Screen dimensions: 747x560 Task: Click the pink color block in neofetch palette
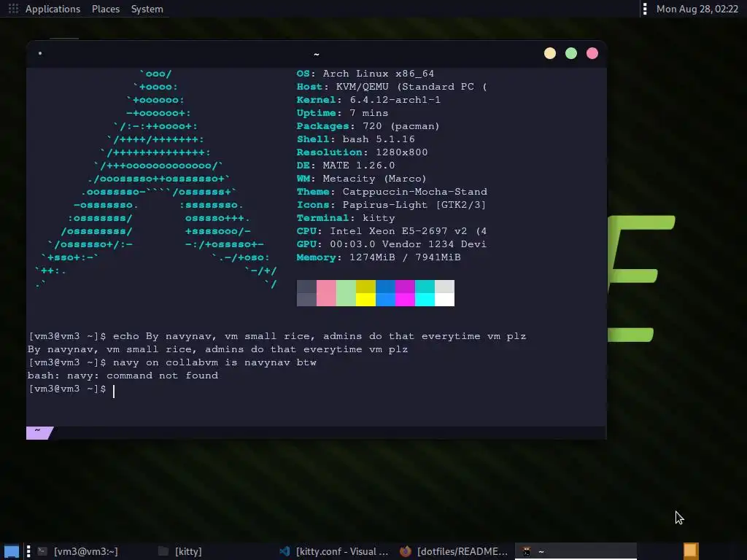click(326, 293)
